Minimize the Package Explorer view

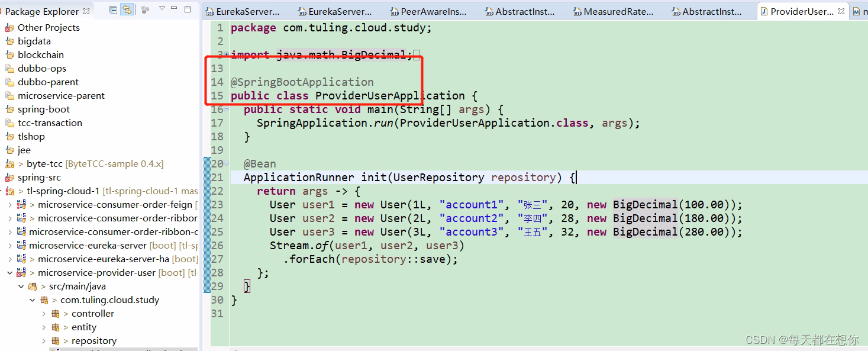[x=175, y=9]
